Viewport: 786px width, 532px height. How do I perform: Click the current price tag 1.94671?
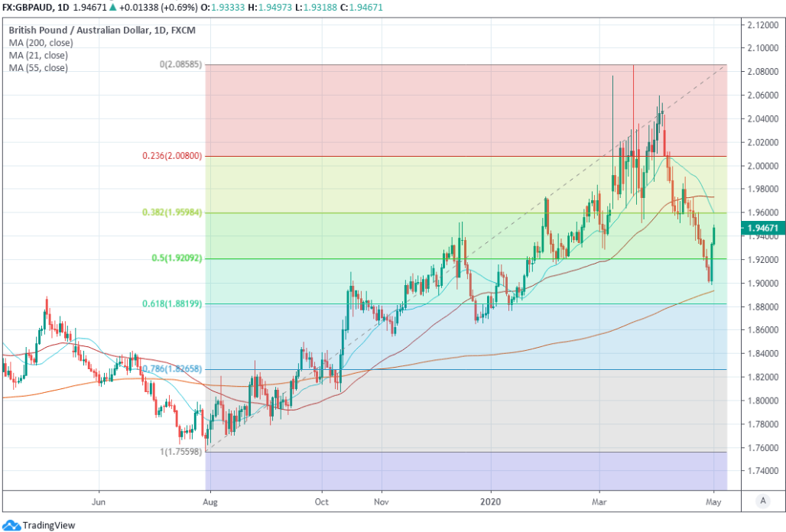click(x=762, y=228)
